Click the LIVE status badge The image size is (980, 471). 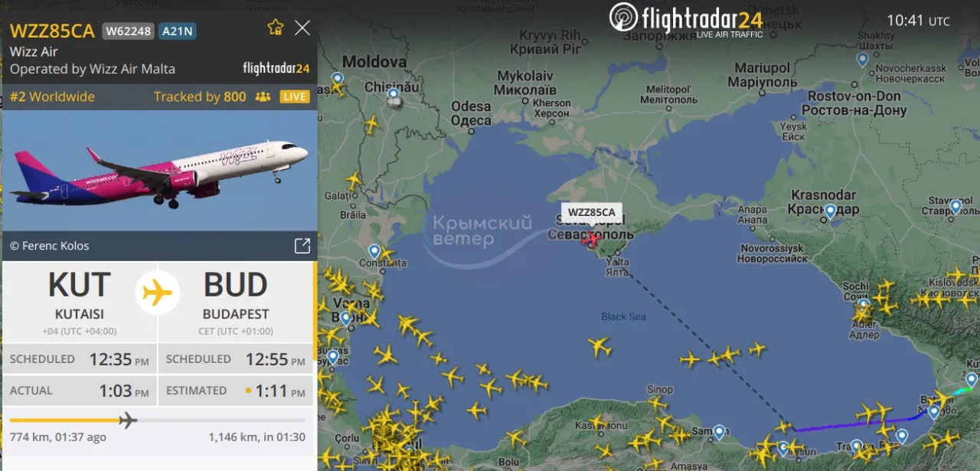[295, 96]
